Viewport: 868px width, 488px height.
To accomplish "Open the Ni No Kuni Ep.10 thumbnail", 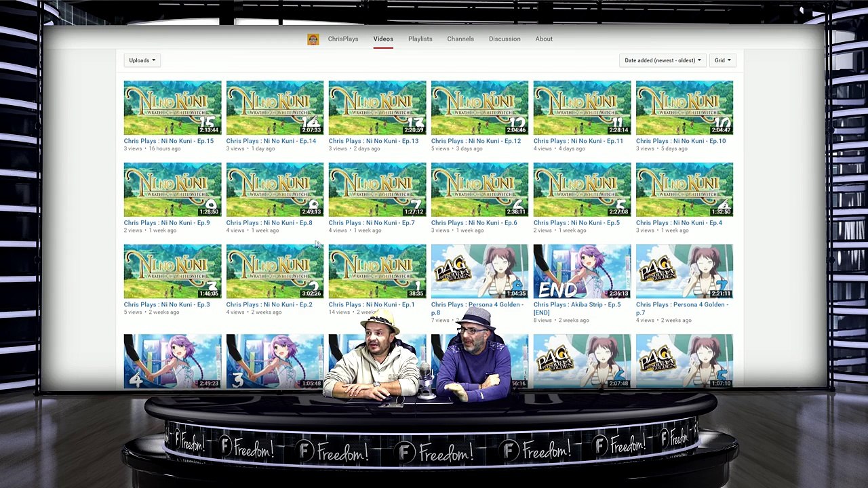I will pyautogui.click(x=684, y=108).
